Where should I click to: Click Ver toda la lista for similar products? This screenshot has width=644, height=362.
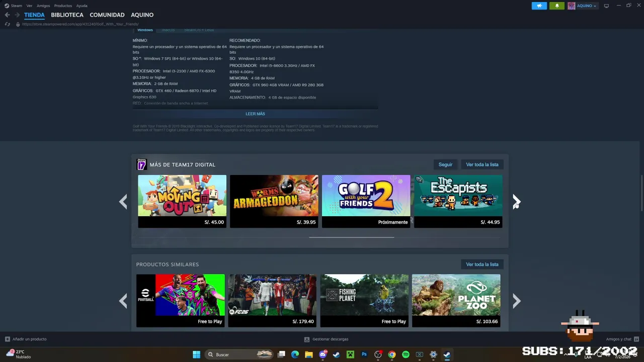coord(482,264)
